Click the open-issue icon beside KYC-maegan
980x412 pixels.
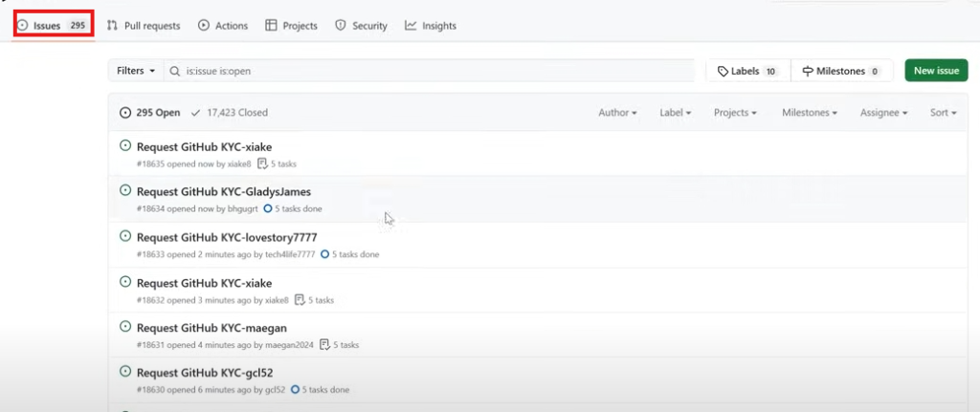(125, 326)
